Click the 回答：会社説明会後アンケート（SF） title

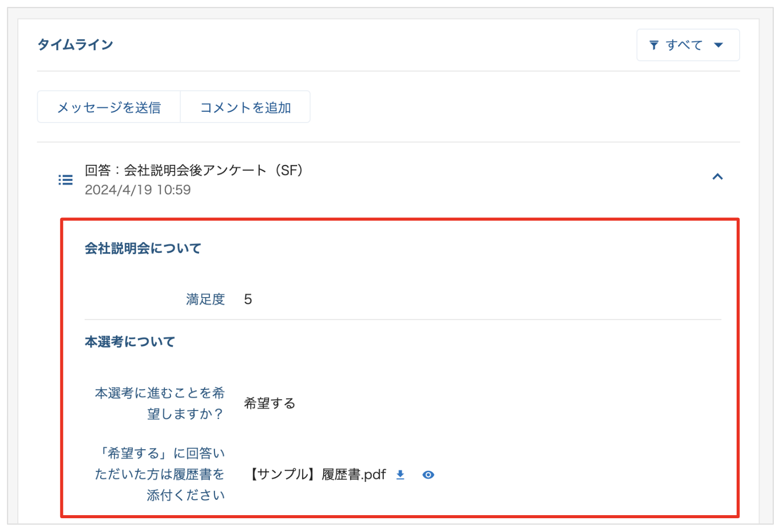194,170
